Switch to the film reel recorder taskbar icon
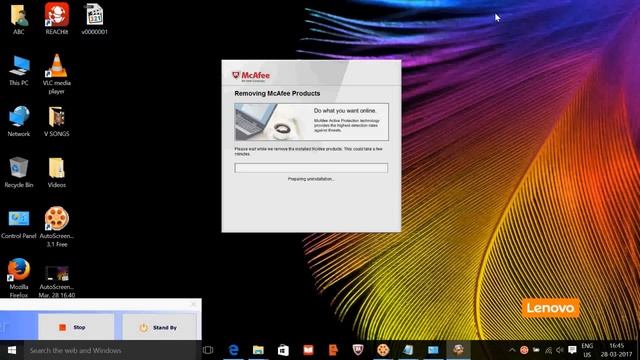 point(383,350)
